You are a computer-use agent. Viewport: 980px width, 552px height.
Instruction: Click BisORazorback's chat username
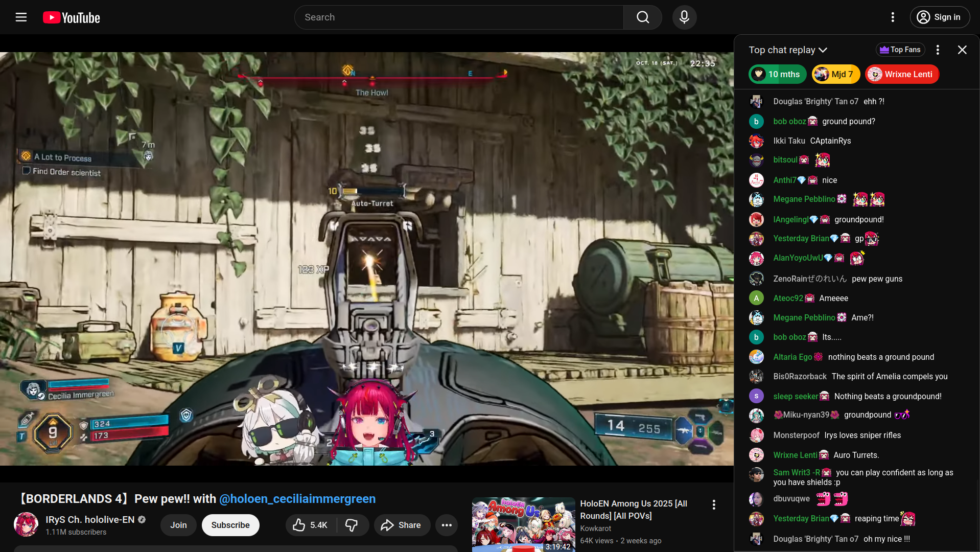tap(800, 376)
